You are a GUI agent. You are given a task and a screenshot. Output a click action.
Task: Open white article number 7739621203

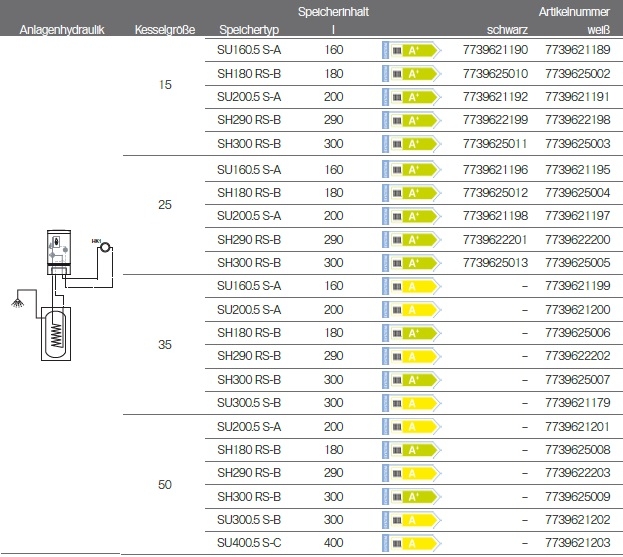pyautogui.click(x=578, y=544)
